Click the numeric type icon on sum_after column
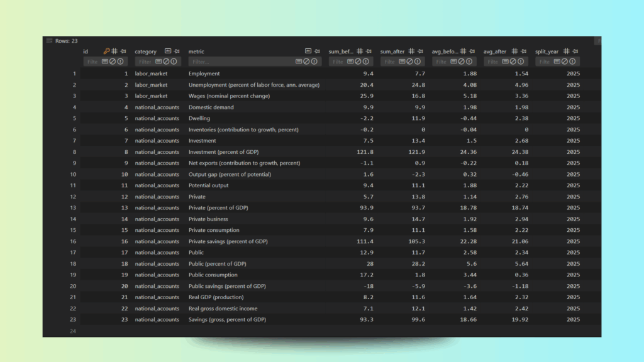644x362 pixels. 411,52
